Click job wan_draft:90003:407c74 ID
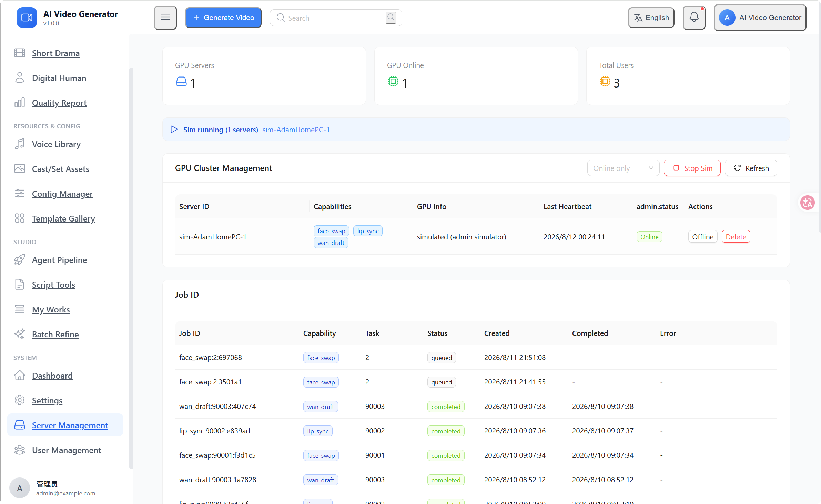 (217, 406)
